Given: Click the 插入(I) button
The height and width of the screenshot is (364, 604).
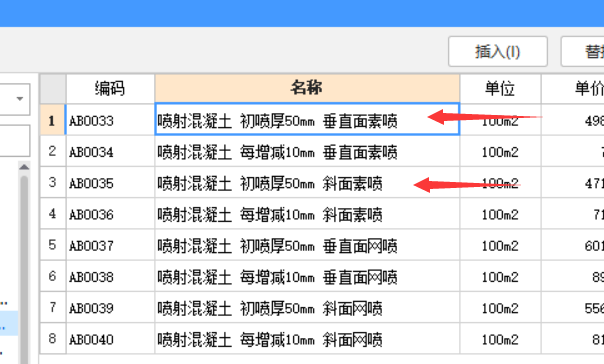Looking at the screenshot, I should coord(498,51).
